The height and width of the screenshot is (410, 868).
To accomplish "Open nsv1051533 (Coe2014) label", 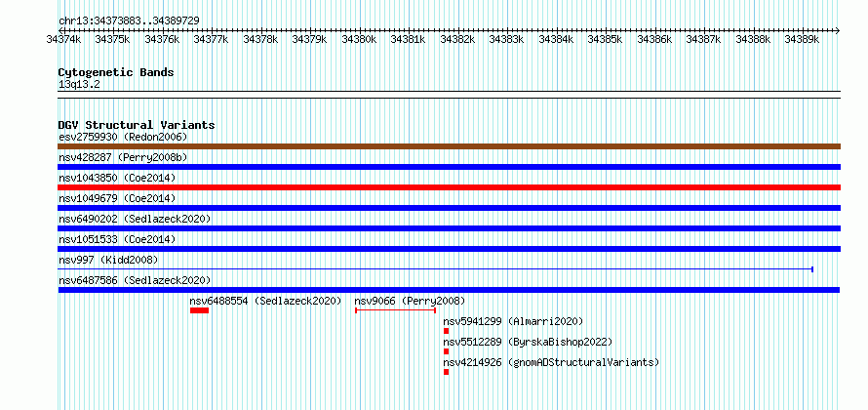I will [117, 239].
